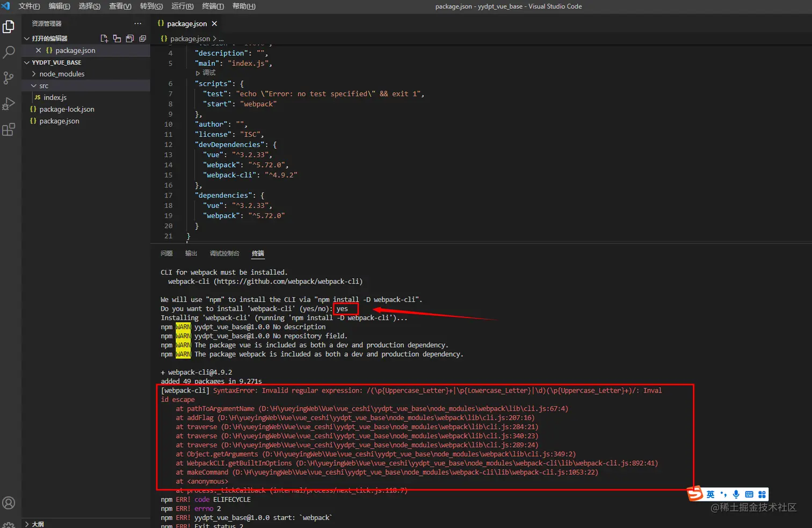This screenshot has height=528, width=812.
Task: Open the 帮助(H) menu
Action: (x=244, y=6)
